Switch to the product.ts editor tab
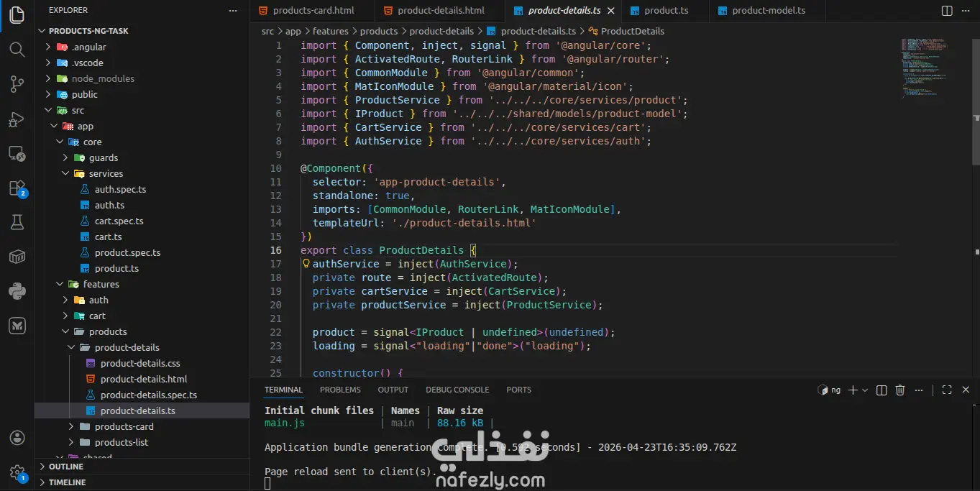Viewport: 980px width, 491px height. click(x=666, y=11)
